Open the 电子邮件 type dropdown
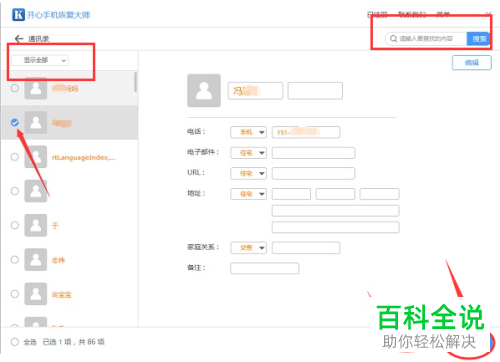Screen dimensions: 500x362 [x=248, y=153]
